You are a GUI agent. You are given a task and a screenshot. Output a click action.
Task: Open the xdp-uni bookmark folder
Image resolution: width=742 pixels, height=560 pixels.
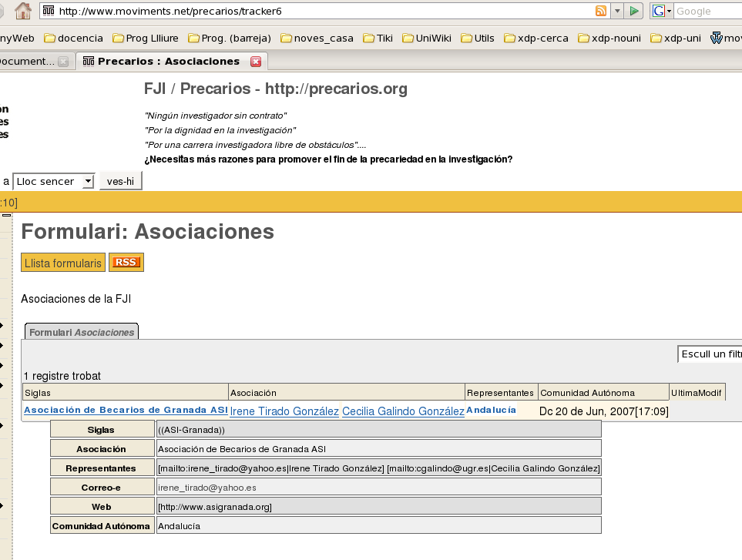click(x=676, y=39)
